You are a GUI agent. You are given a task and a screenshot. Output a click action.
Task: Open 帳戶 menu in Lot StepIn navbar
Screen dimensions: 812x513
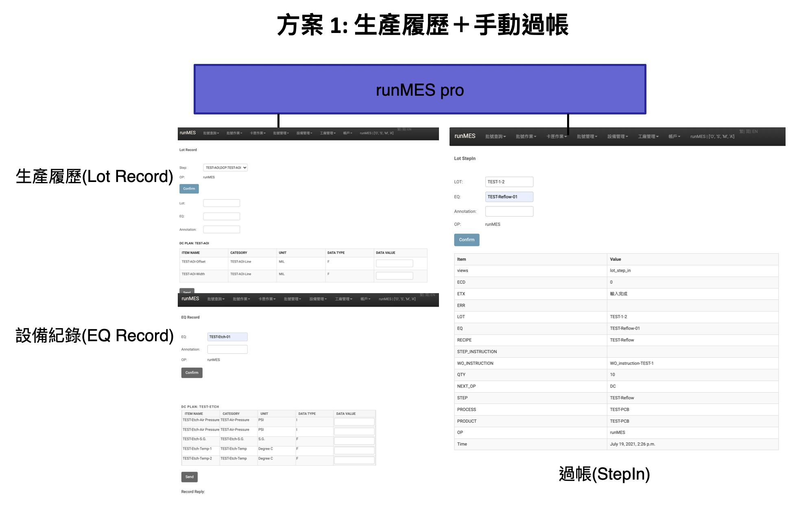coord(674,136)
